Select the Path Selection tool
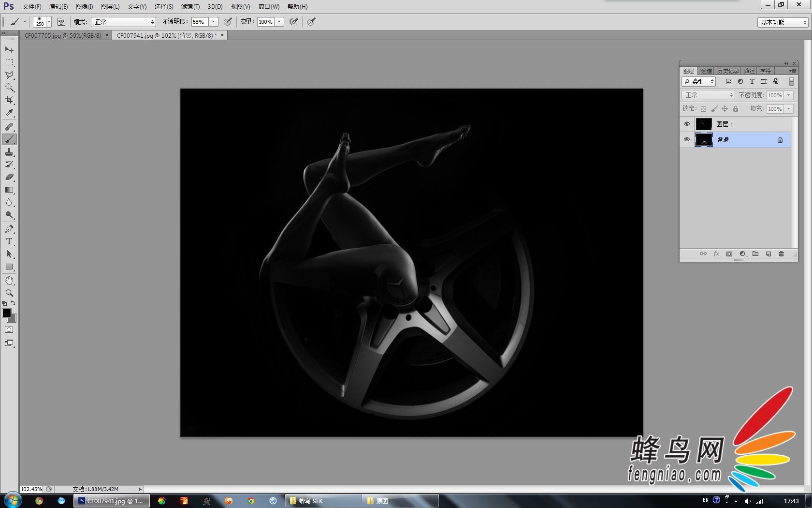Viewport: 812px width, 508px height. pyautogui.click(x=9, y=254)
